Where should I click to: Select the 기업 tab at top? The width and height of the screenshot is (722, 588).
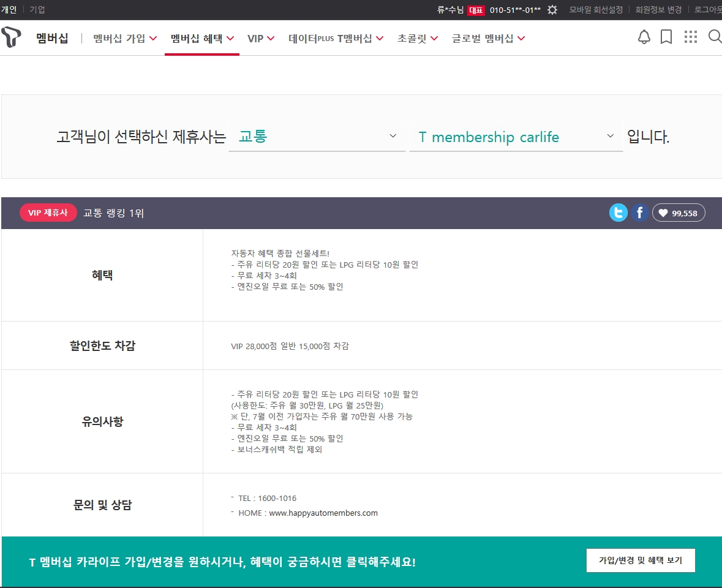[x=37, y=10]
